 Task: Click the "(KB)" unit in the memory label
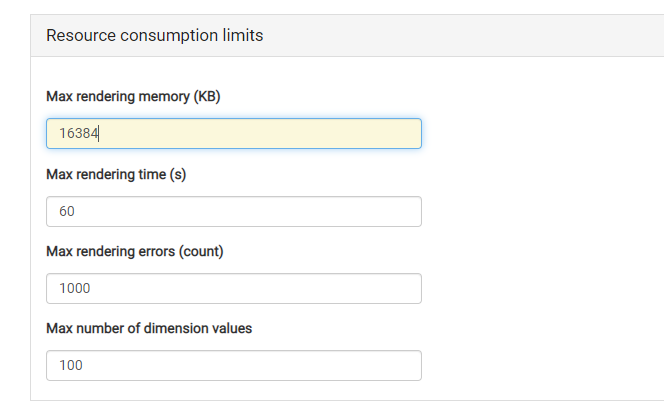pos(207,97)
